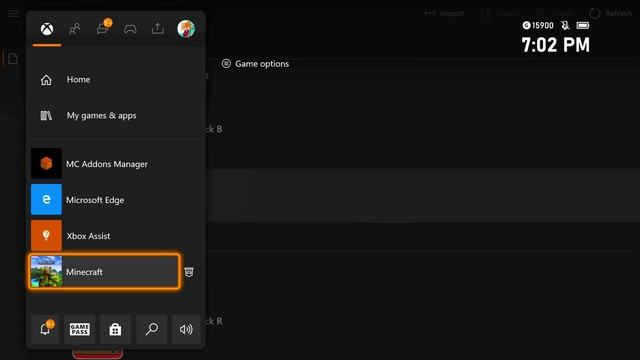
Task: Go to Home in the guide
Action: pos(116,80)
